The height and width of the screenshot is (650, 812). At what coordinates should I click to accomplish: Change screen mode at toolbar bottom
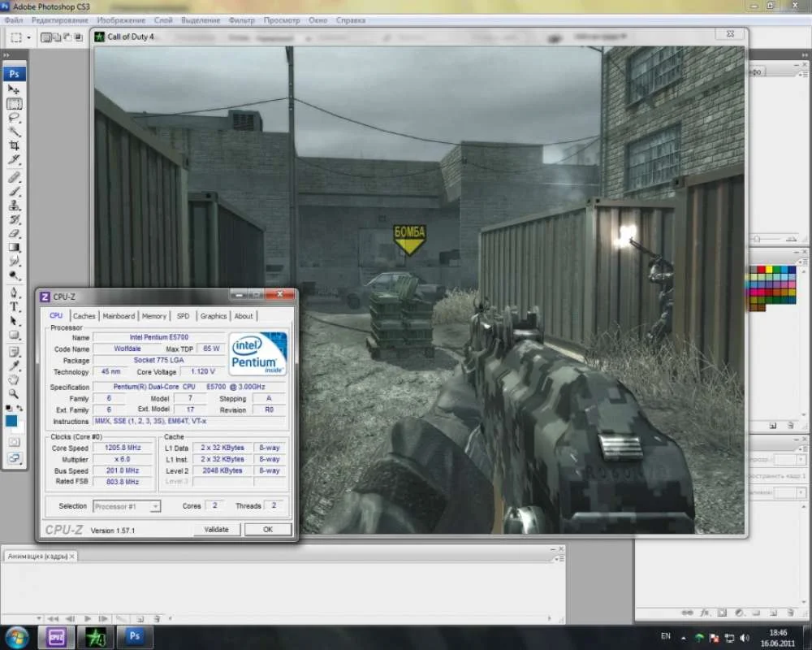pos(14,458)
